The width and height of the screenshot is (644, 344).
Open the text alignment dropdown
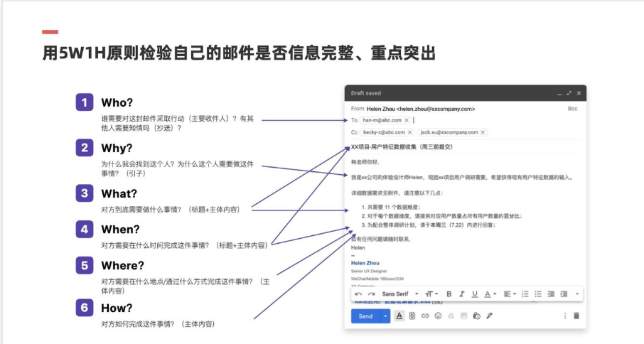click(510, 294)
